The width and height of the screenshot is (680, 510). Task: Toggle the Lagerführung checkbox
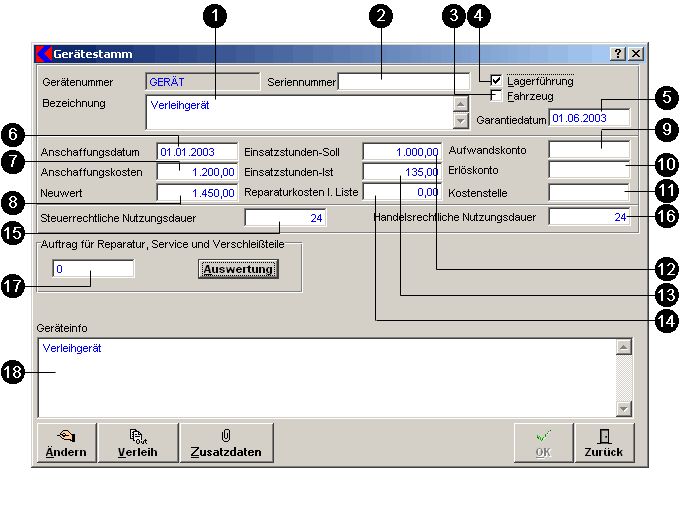point(497,81)
